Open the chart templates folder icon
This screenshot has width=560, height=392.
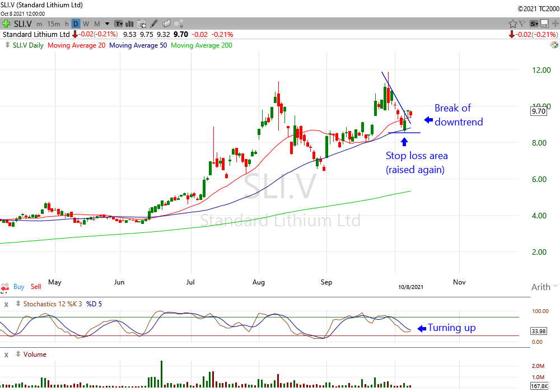pos(166,24)
